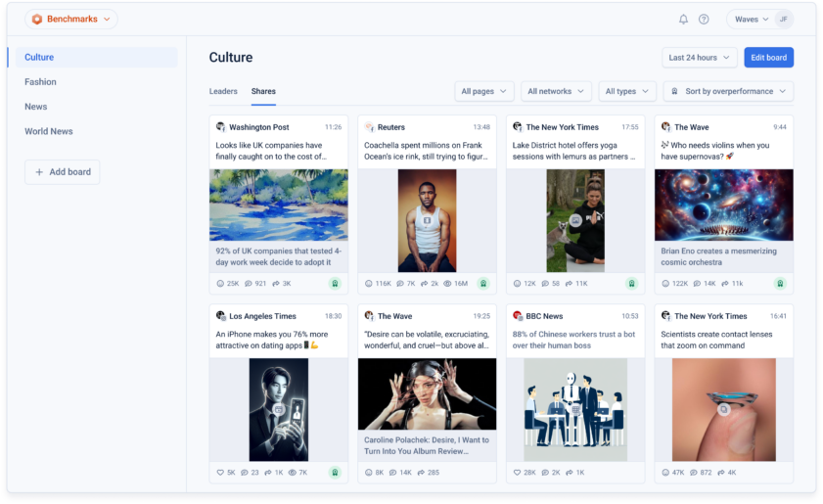Open the Frank Ocean photo thumbnail
823x504 pixels.
(x=427, y=220)
